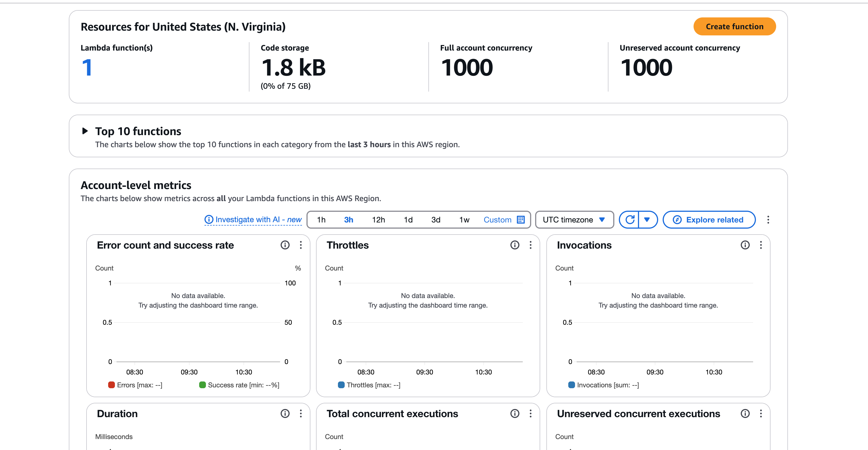The image size is (868, 450).
Task: Click the Total concurrent executions info icon
Action: click(515, 413)
